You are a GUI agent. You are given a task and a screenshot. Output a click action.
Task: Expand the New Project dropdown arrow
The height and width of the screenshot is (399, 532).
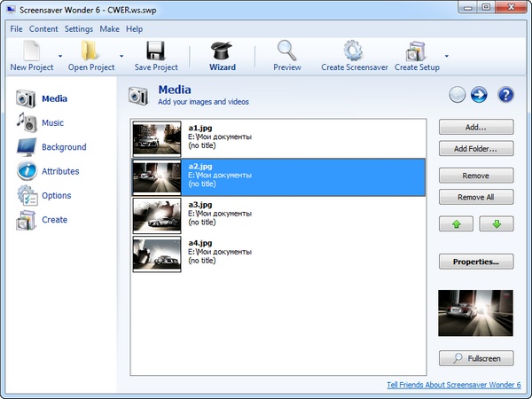pos(59,56)
